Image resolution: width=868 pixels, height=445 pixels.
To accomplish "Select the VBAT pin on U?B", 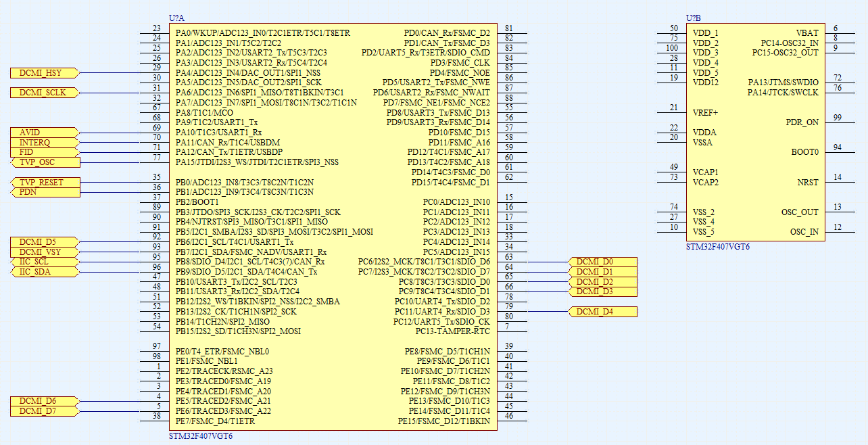I will click(x=806, y=33).
